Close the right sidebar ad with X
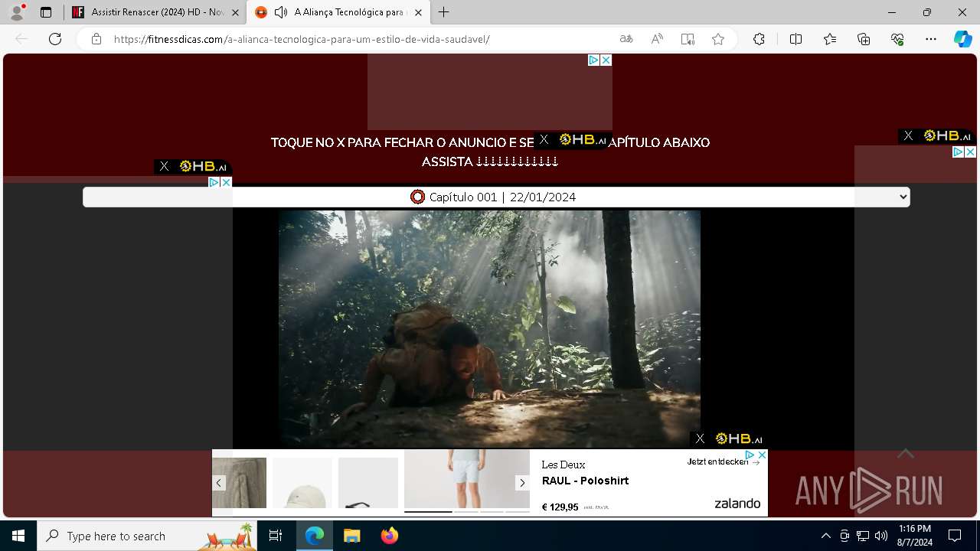 (x=970, y=152)
